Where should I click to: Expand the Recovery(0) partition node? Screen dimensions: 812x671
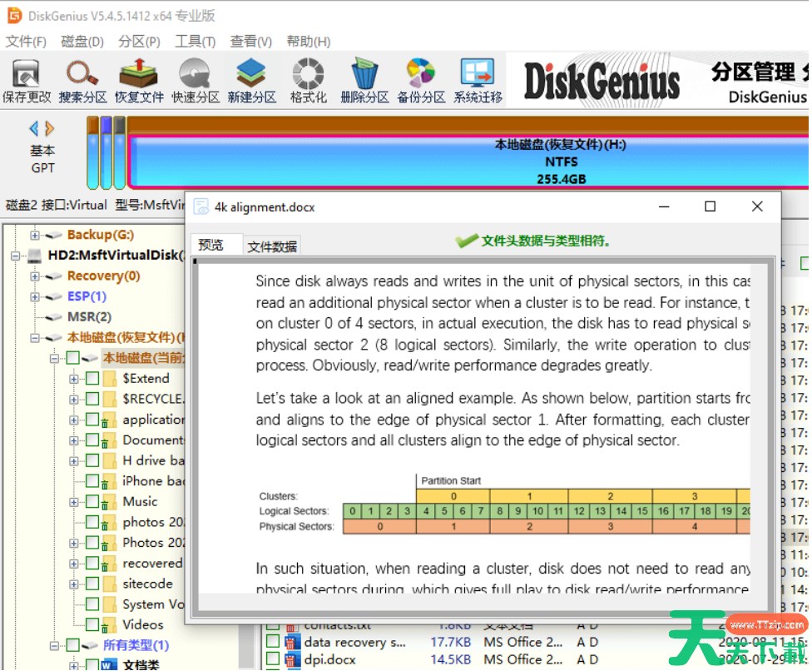[35, 276]
